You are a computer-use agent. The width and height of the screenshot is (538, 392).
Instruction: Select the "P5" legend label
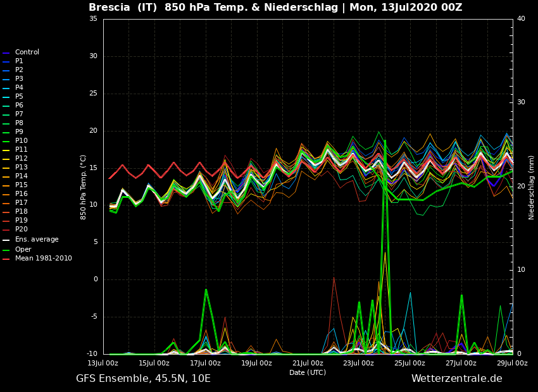[19, 97]
